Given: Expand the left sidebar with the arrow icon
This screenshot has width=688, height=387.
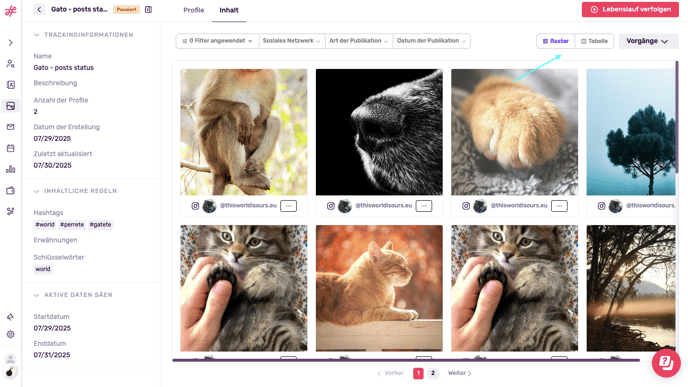Looking at the screenshot, I should click(x=11, y=43).
